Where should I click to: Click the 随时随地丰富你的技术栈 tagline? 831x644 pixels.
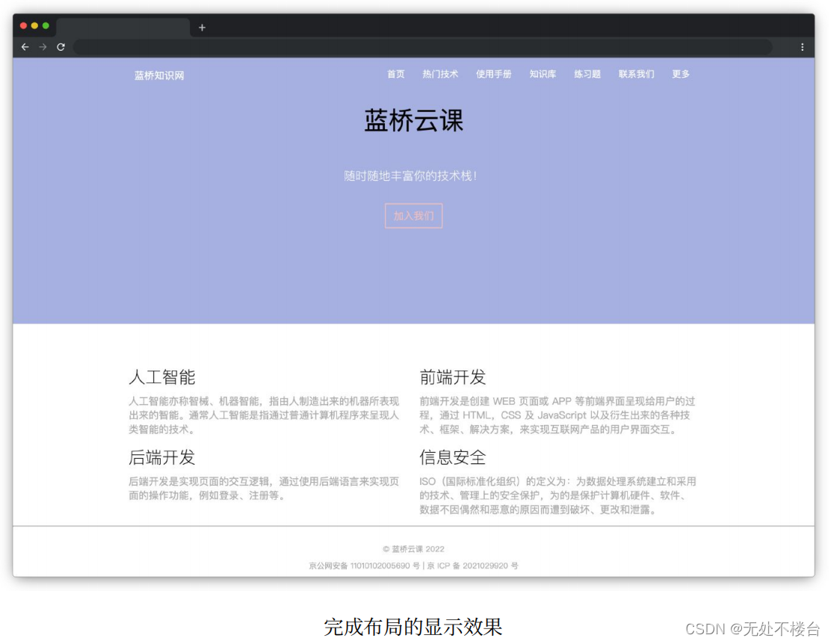411,176
